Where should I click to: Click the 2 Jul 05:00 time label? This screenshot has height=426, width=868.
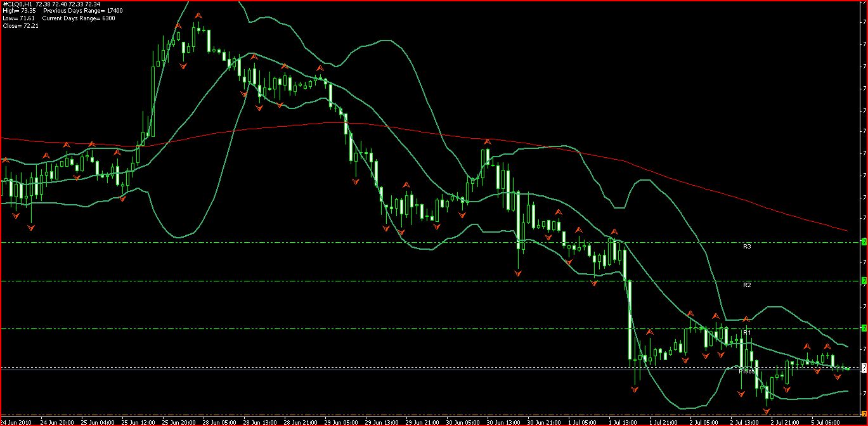pos(705,422)
